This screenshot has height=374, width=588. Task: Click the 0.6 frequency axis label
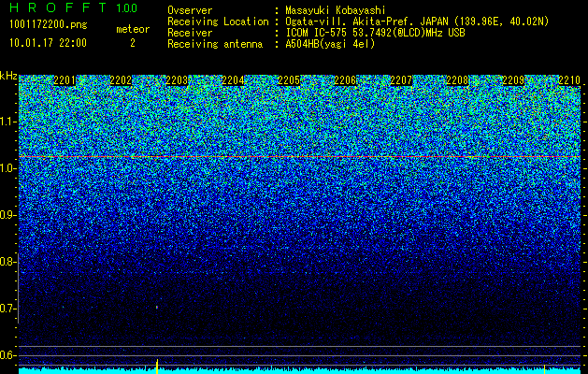[x=7, y=355]
